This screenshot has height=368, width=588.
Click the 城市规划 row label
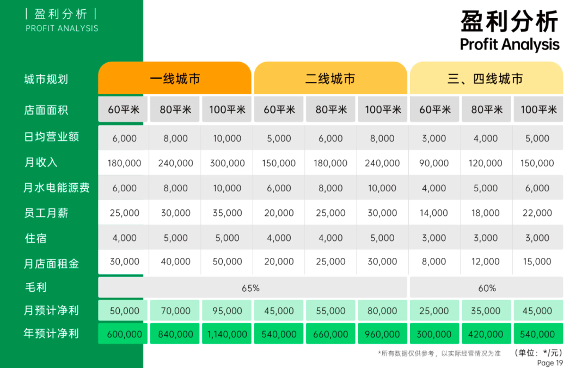point(46,79)
